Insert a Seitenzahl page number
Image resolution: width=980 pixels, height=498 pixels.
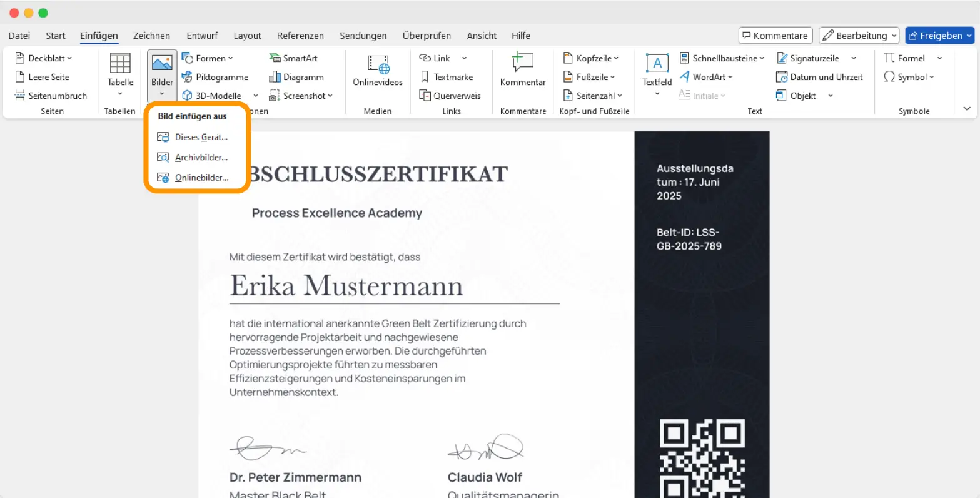point(592,96)
